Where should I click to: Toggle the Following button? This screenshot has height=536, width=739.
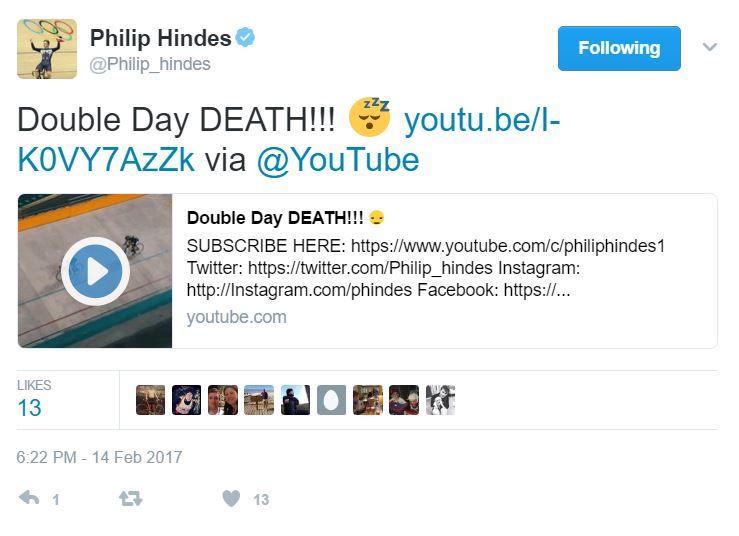point(619,48)
